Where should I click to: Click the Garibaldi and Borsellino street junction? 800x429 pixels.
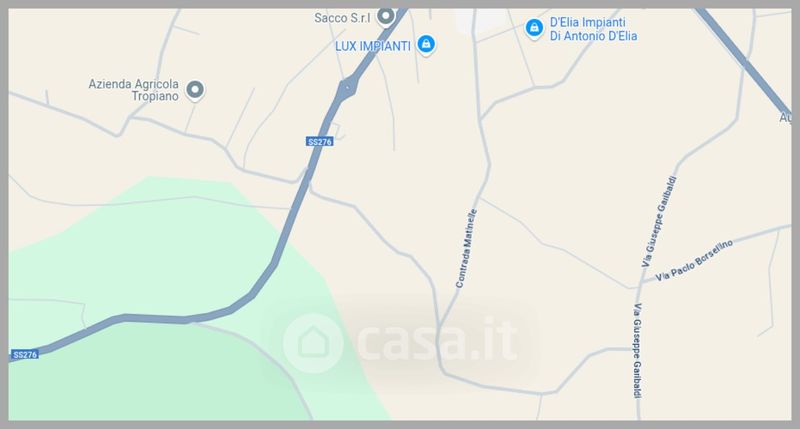[x=640, y=284]
